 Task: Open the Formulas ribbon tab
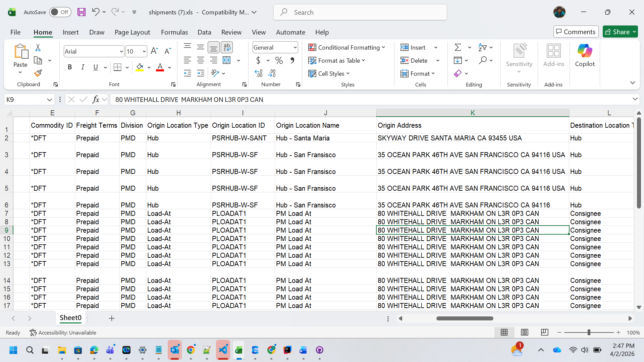coord(174,32)
